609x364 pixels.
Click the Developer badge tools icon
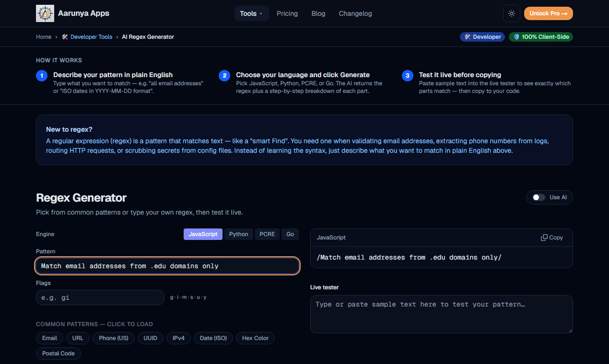click(x=468, y=37)
